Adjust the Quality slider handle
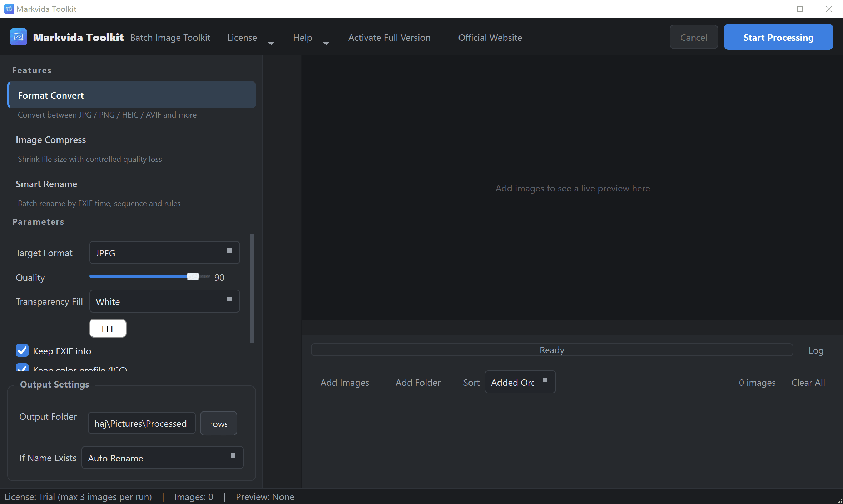843x504 pixels. click(x=193, y=276)
